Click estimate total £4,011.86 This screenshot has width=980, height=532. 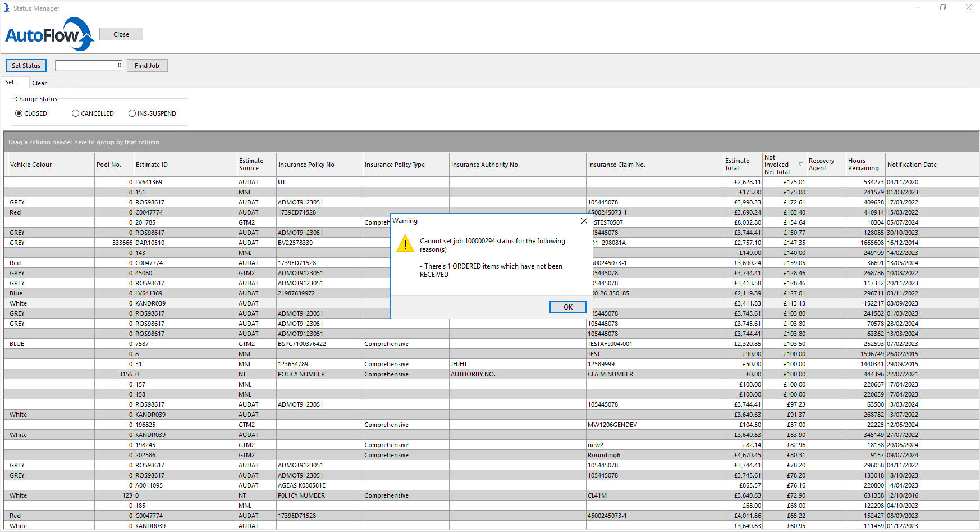click(743, 516)
